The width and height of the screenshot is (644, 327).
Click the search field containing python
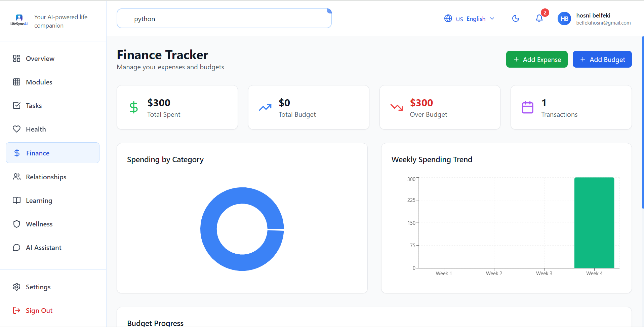coord(224,19)
